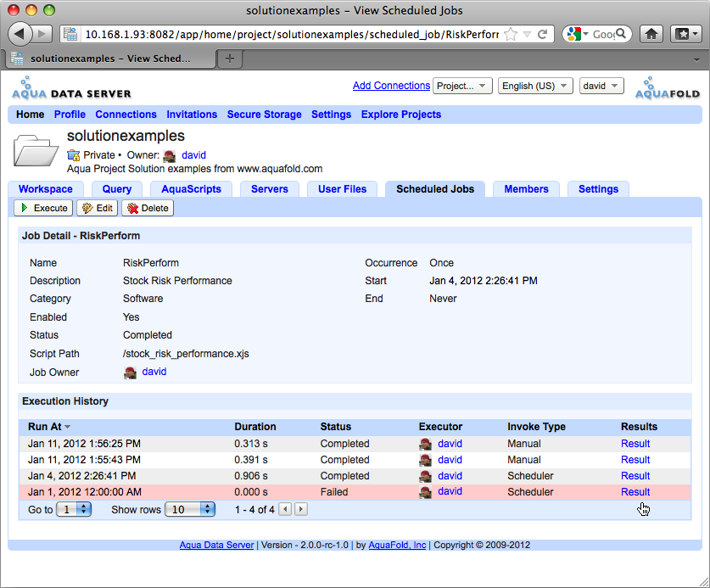Go to Home in navigation bar

pyautogui.click(x=31, y=115)
